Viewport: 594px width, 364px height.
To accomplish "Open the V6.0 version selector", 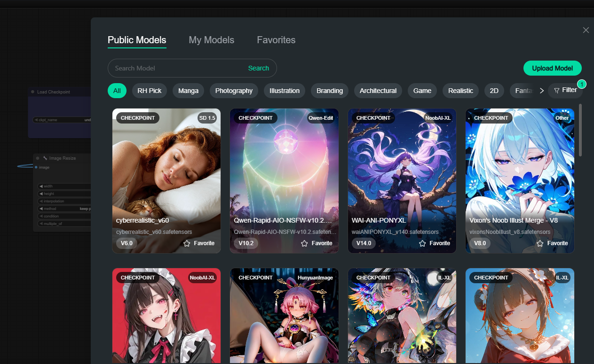I will [127, 243].
